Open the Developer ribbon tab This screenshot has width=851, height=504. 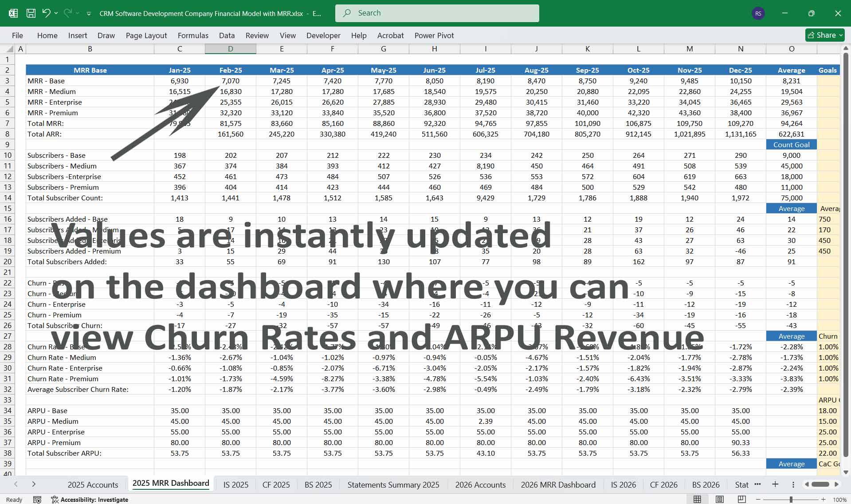point(323,35)
